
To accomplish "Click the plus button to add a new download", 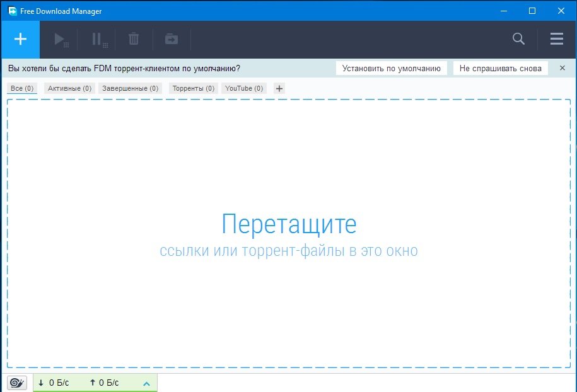I will [21, 39].
